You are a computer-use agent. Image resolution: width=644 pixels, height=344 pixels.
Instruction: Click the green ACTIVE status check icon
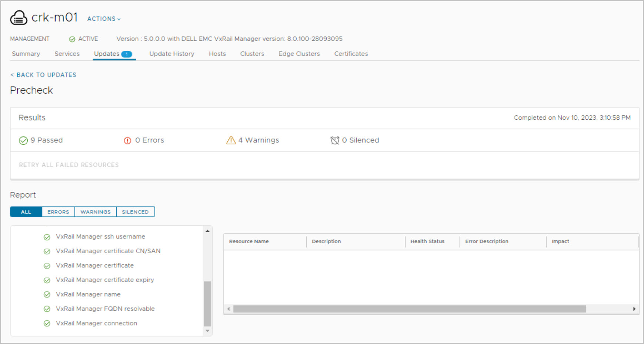72,39
